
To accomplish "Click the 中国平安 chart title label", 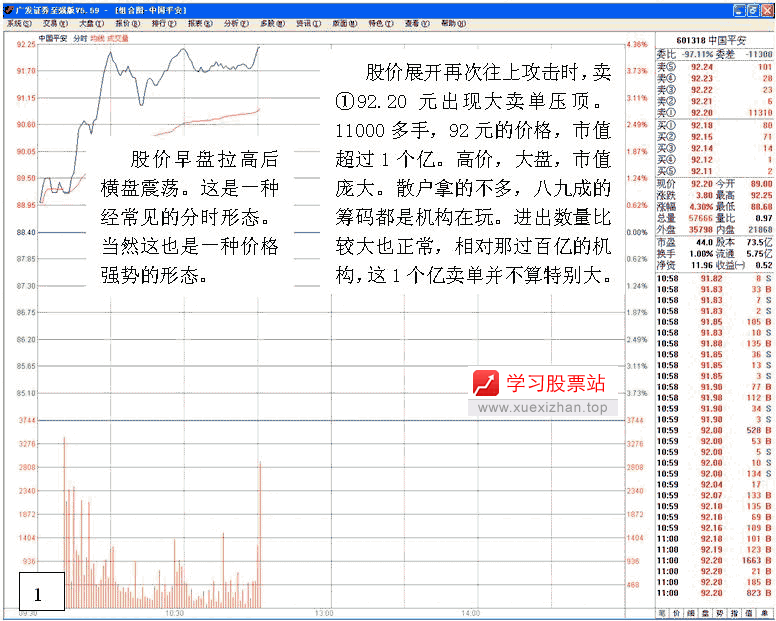I will tap(53, 38).
